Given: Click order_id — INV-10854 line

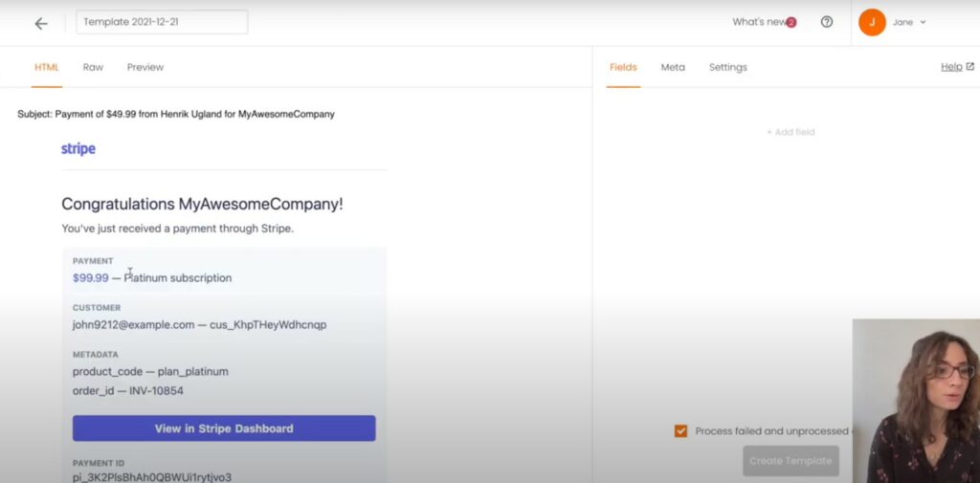Looking at the screenshot, I should (x=128, y=391).
